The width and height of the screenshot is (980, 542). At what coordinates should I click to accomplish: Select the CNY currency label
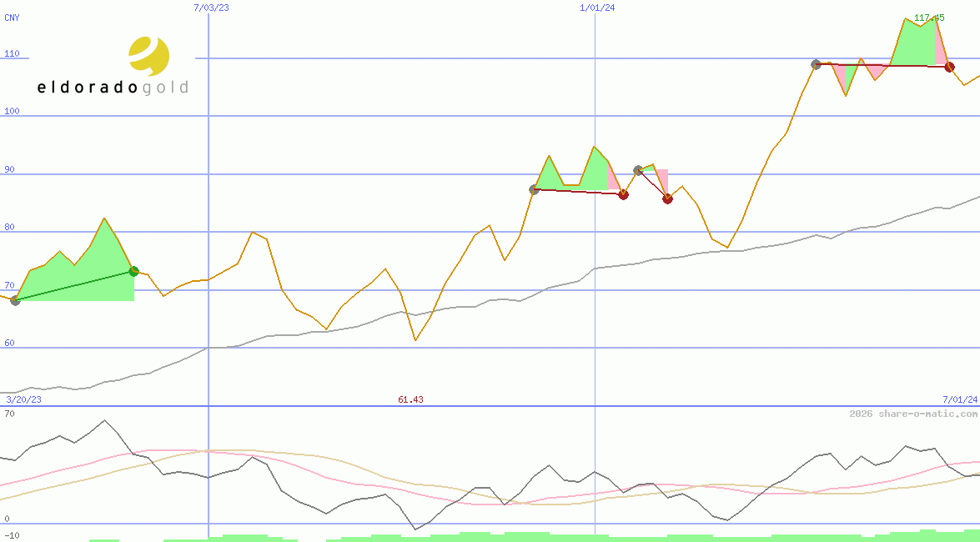12,18
